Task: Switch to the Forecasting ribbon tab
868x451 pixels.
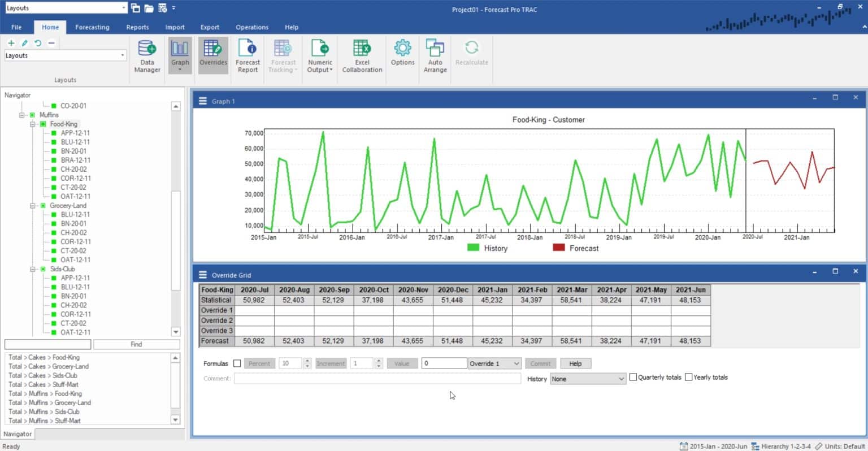Action: coord(92,27)
